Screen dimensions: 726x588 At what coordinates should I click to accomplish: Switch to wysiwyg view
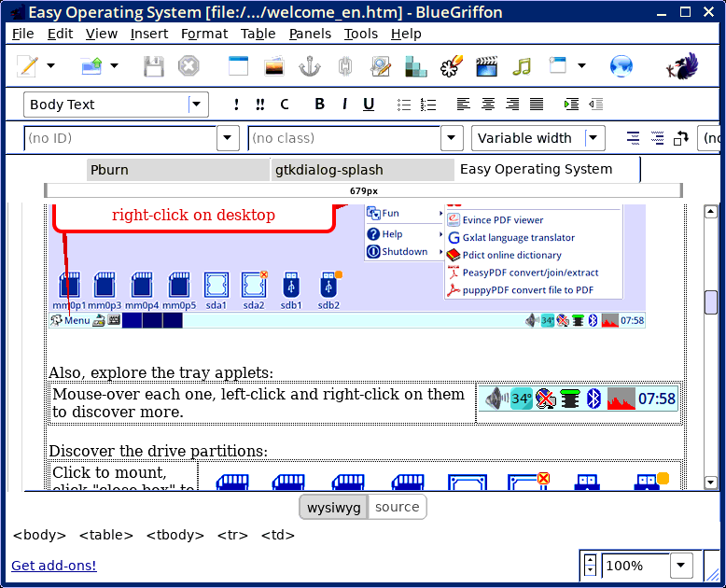(x=334, y=508)
